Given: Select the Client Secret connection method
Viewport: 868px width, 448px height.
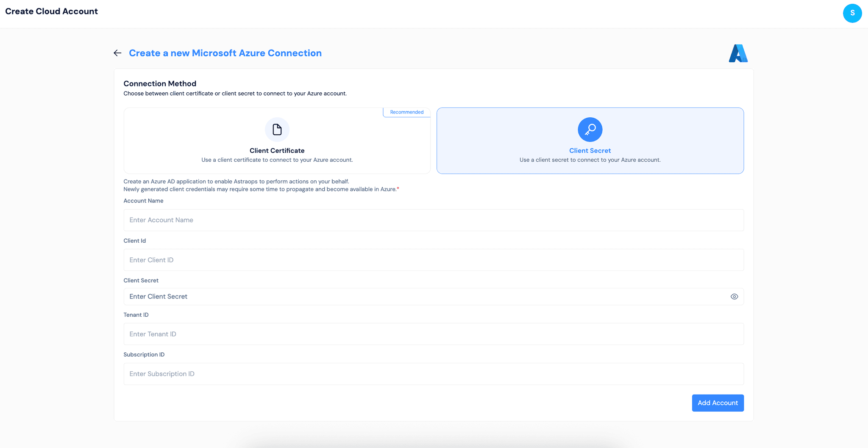Looking at the screenshot, I should tap(590, 141).
